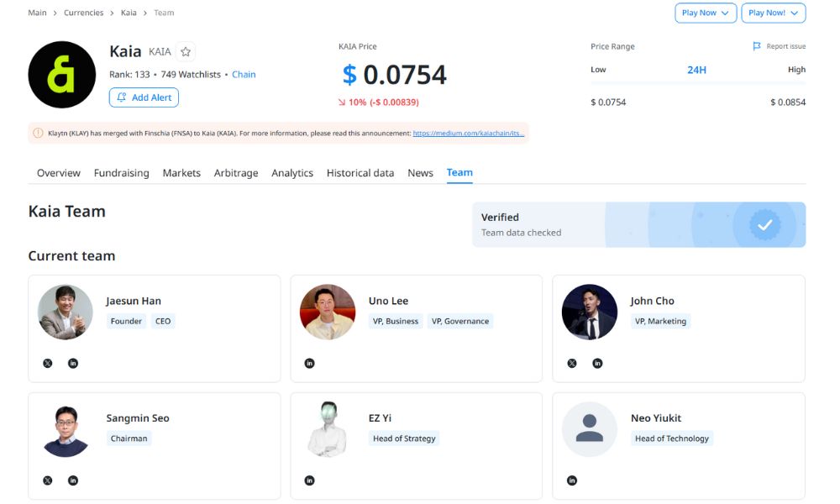
Task: Click John Cho's profile photo
Action: pyautogui.click(x=589, y=312)
